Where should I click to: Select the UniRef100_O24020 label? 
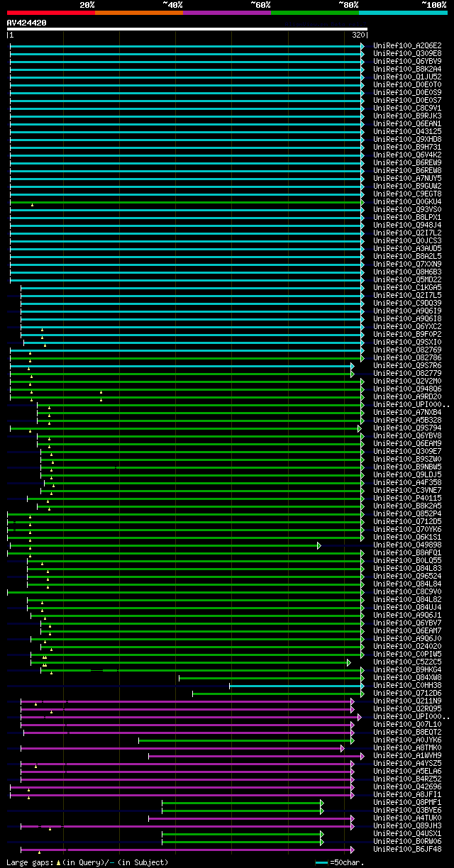407,646
